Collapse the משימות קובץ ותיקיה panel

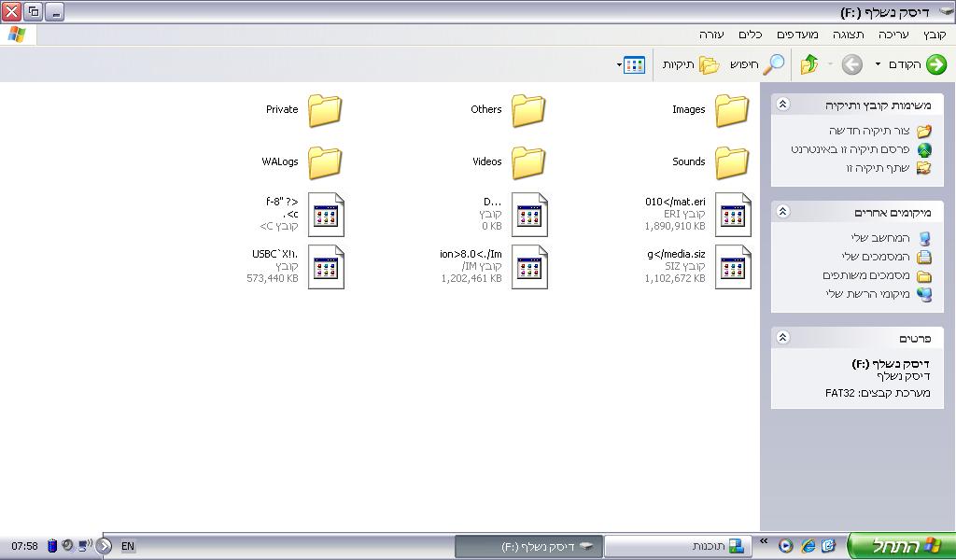coord(783,105)
